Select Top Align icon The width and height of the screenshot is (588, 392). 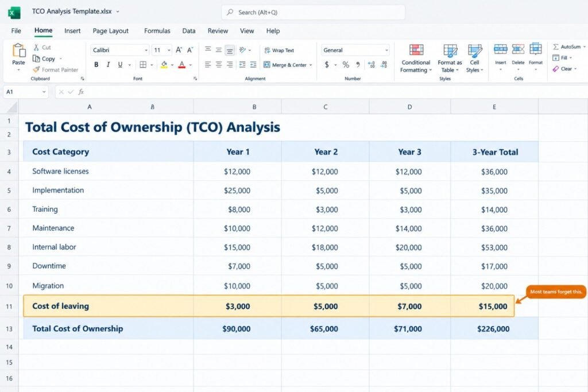click(x=208, y=49)
